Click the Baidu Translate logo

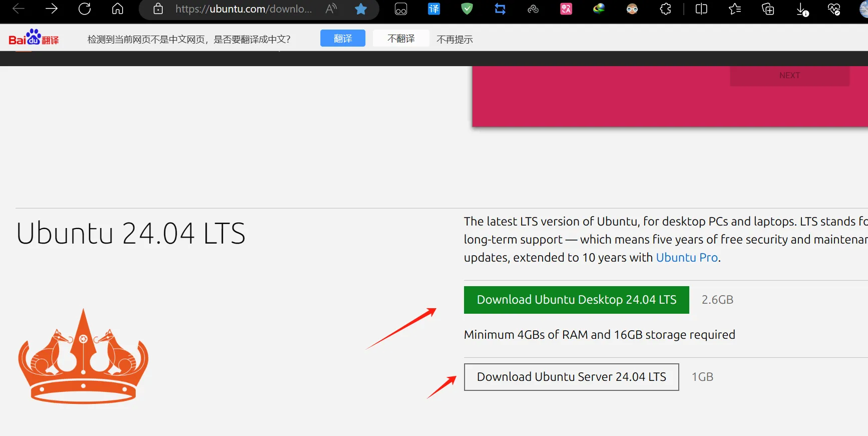coord(34,38)
